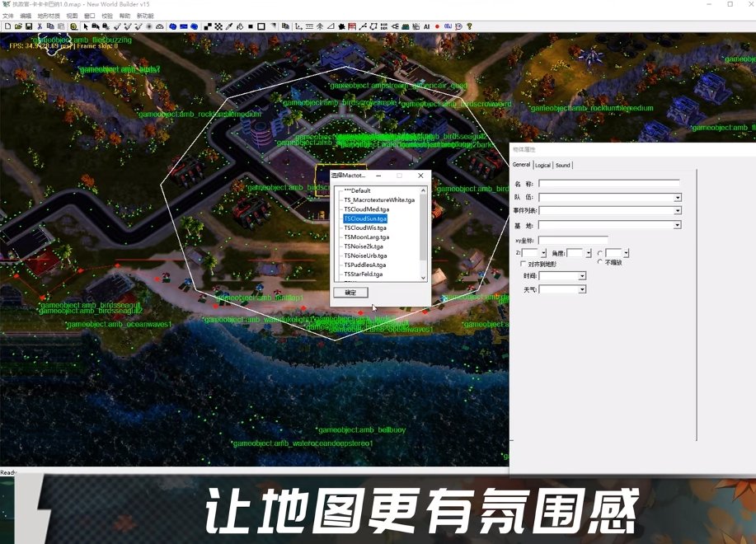
Task: Select TSCloudMed.tga in the list
Action: tap(366, 209)
